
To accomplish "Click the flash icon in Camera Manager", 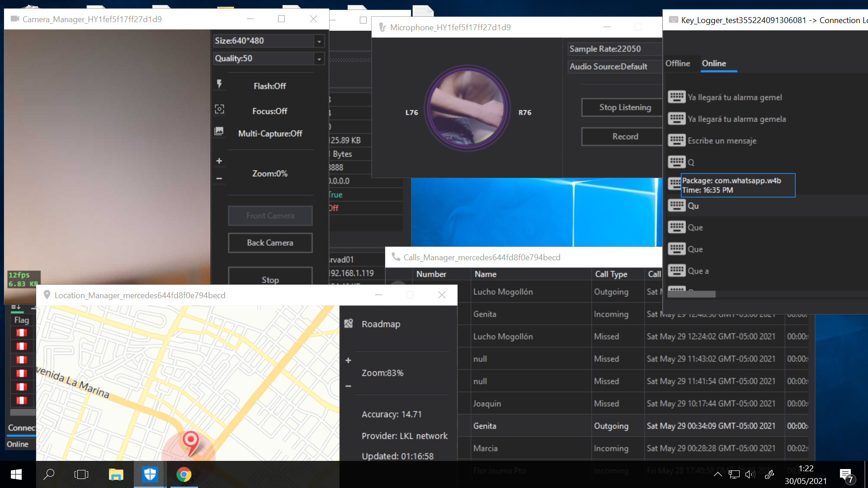I will (219, 84).
